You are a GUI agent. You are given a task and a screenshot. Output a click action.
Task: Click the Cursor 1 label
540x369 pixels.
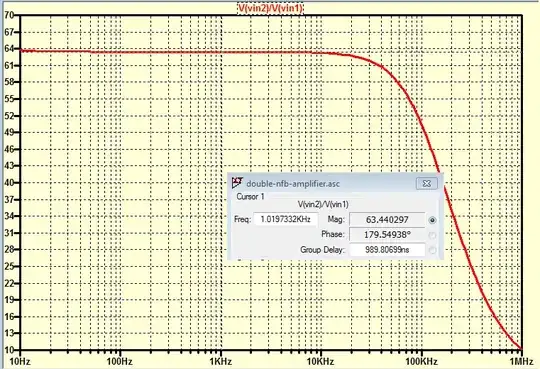[250, 197]
